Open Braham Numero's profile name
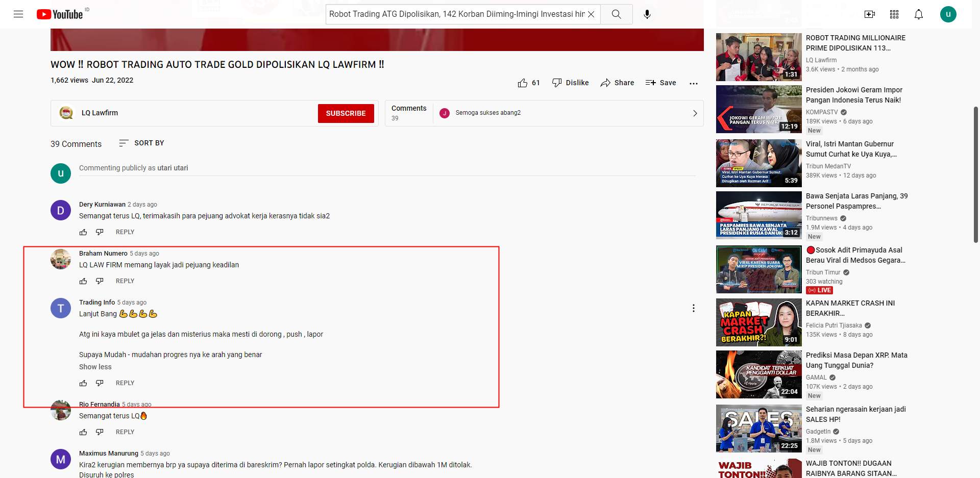This screenshot has height=478, width=980. tap(103, 254)
